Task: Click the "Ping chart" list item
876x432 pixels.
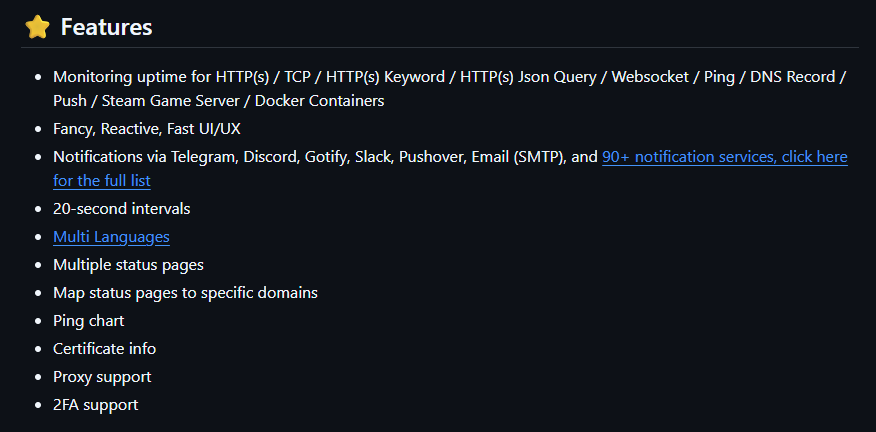Action: tap(88, 321)
